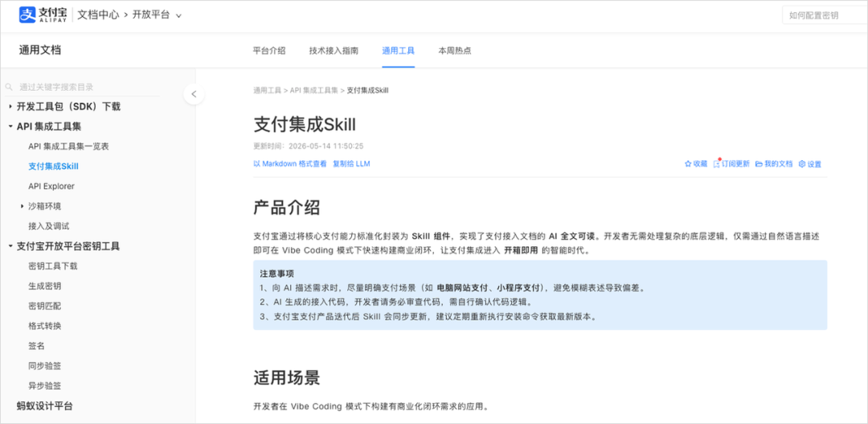Click breadcrumb link API 集成工具集
The height and width of the screenshot is (424, 868).
point(314,90)
